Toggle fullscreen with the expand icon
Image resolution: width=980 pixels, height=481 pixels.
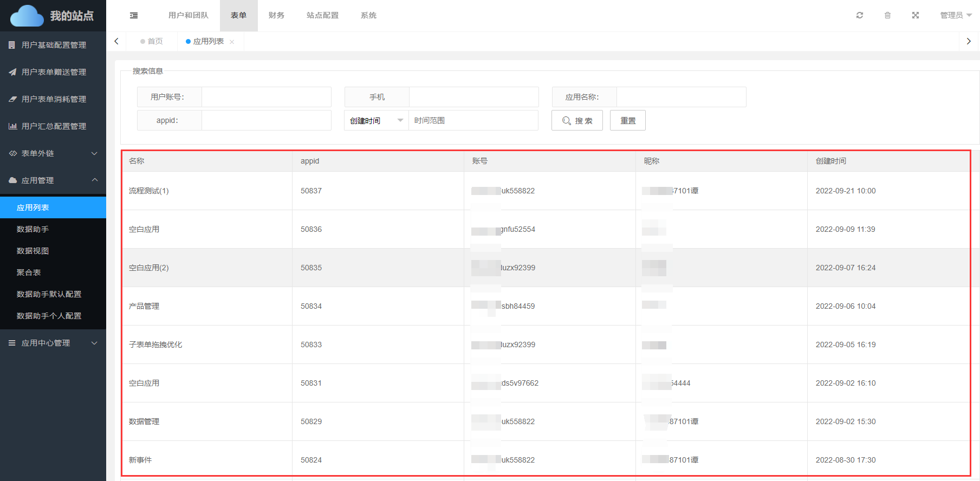tap(916, 15)
